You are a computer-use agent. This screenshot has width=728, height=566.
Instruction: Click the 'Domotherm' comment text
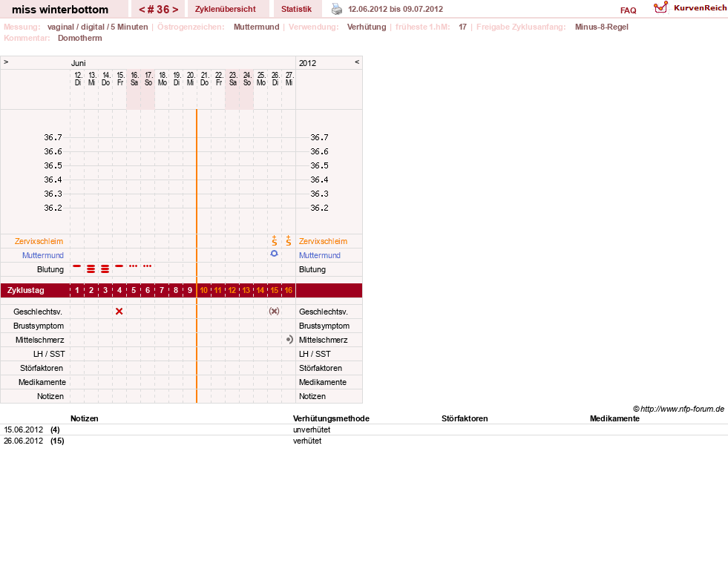tap(80, 38)
